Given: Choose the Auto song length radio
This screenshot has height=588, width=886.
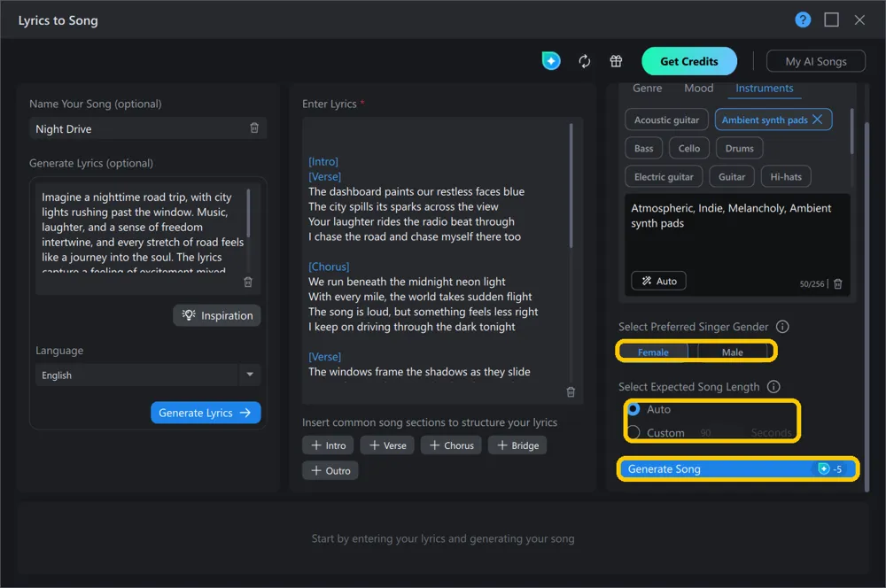Looking at the screenshot, I should 633,409.
